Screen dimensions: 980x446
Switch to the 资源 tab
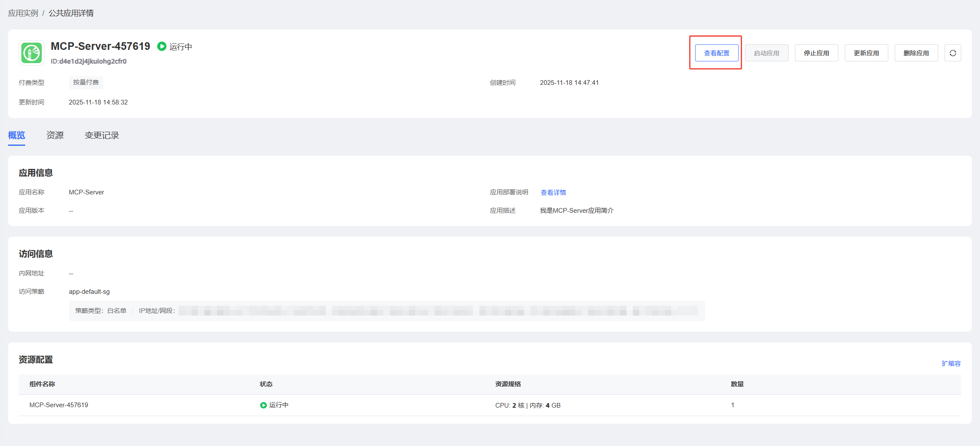(x=55, y=136)
